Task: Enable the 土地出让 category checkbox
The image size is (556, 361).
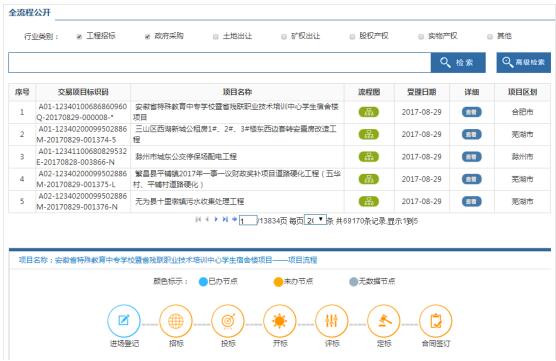Action: 216,37
